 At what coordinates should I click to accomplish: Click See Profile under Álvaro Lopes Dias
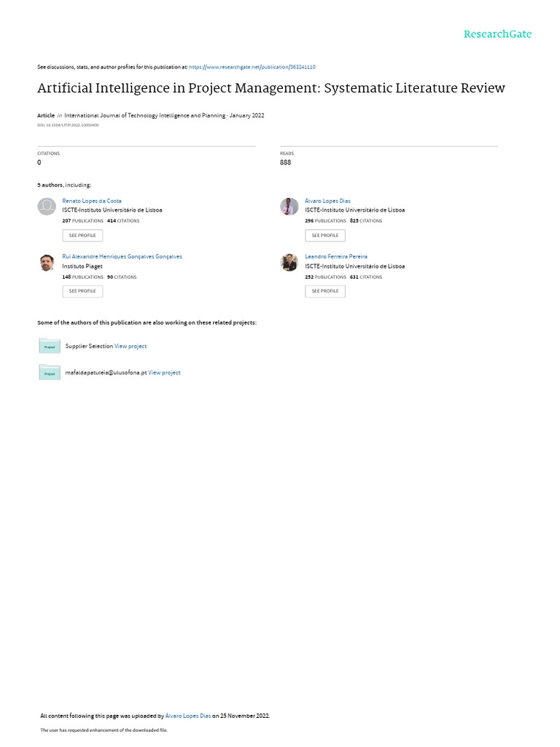[325, 236]
